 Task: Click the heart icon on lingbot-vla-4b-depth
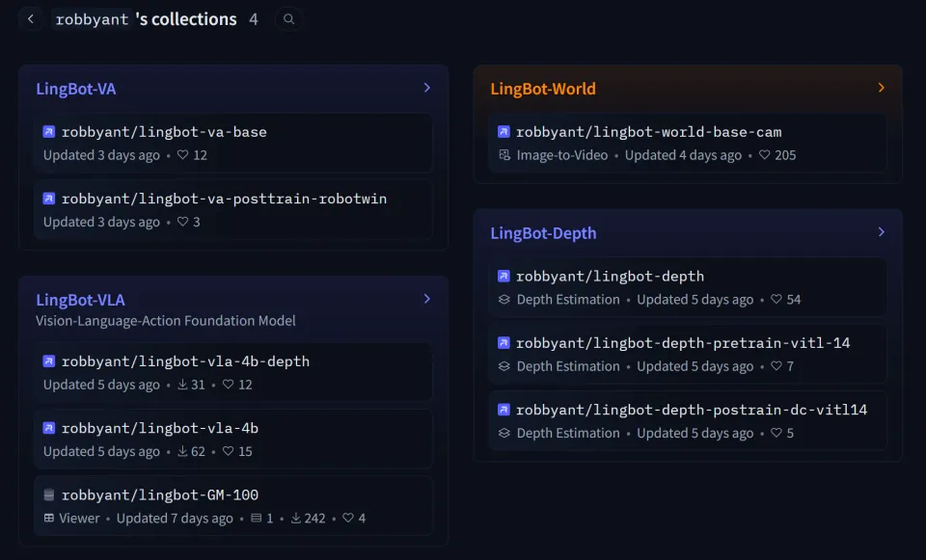tap(228, 385)
